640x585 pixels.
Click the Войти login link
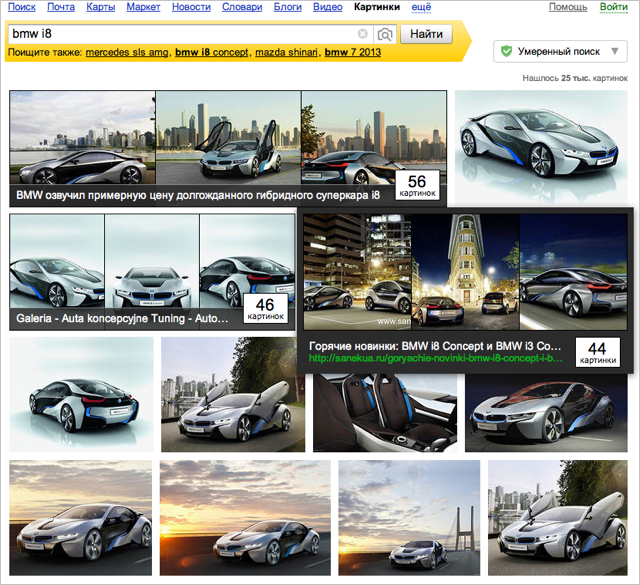613,7
